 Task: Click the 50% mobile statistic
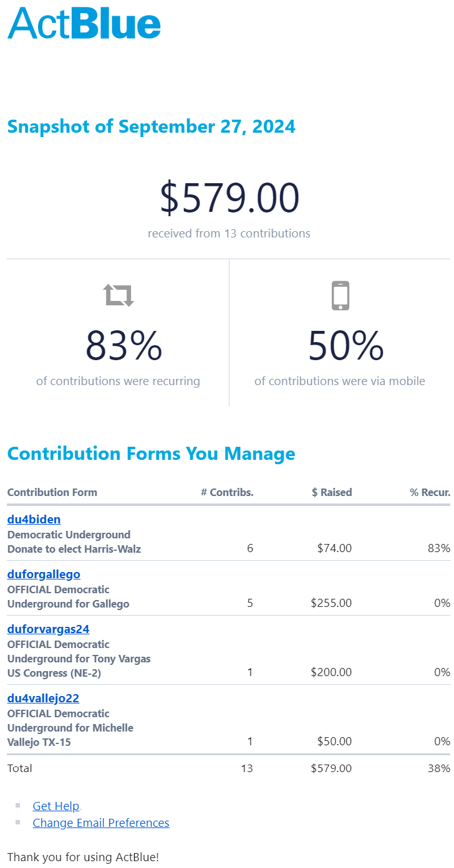(345, 346)
